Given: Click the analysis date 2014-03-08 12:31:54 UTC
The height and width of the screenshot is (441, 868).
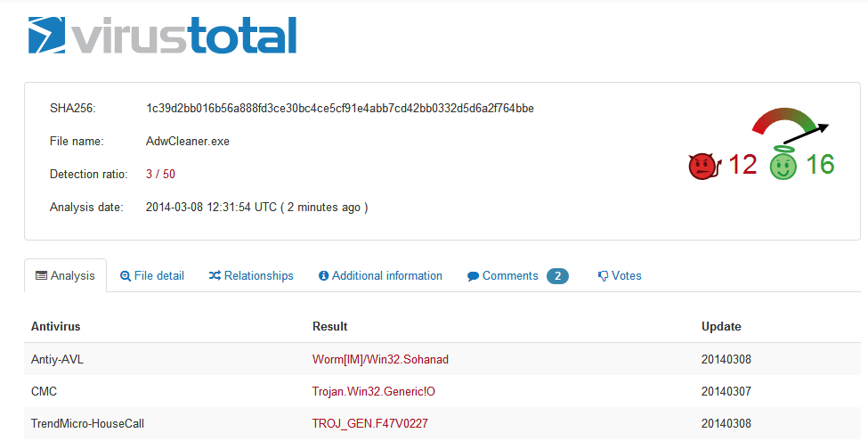Looking at the screenshot, I should point(211,208).
